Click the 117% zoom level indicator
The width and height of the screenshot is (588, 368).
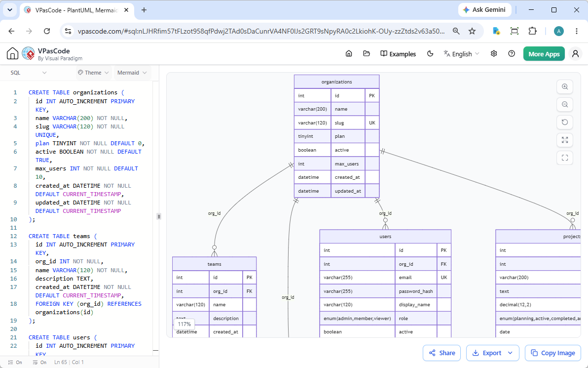tap(184, 324)
